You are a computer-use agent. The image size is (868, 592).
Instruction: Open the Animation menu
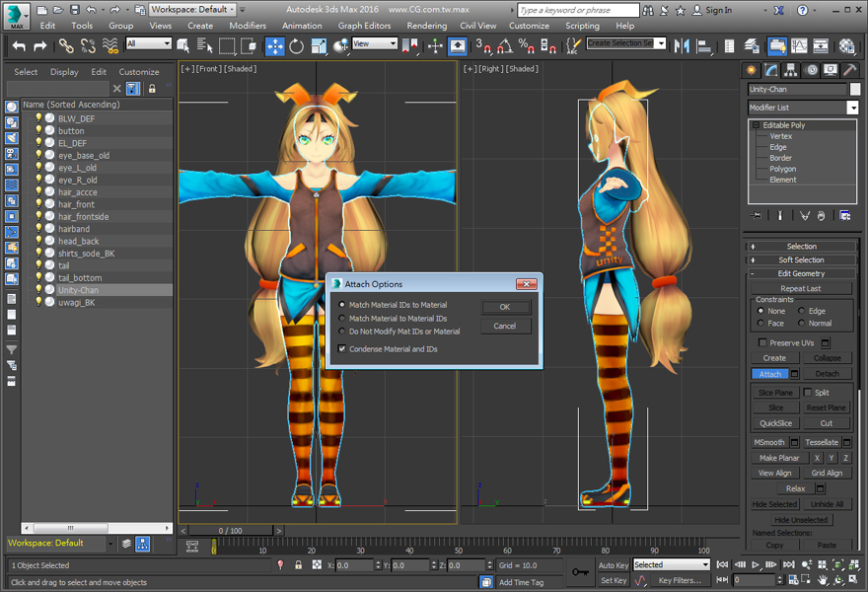click(x=302, y=26)
